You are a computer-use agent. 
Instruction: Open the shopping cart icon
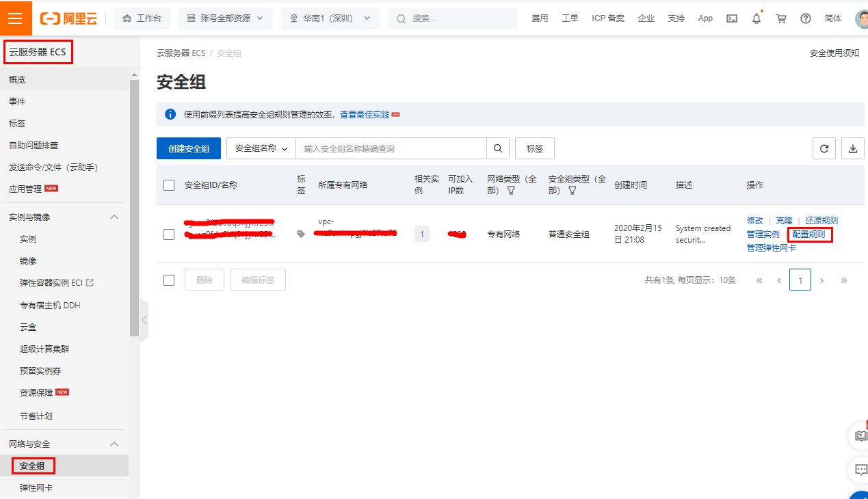(x=780, y=18)
